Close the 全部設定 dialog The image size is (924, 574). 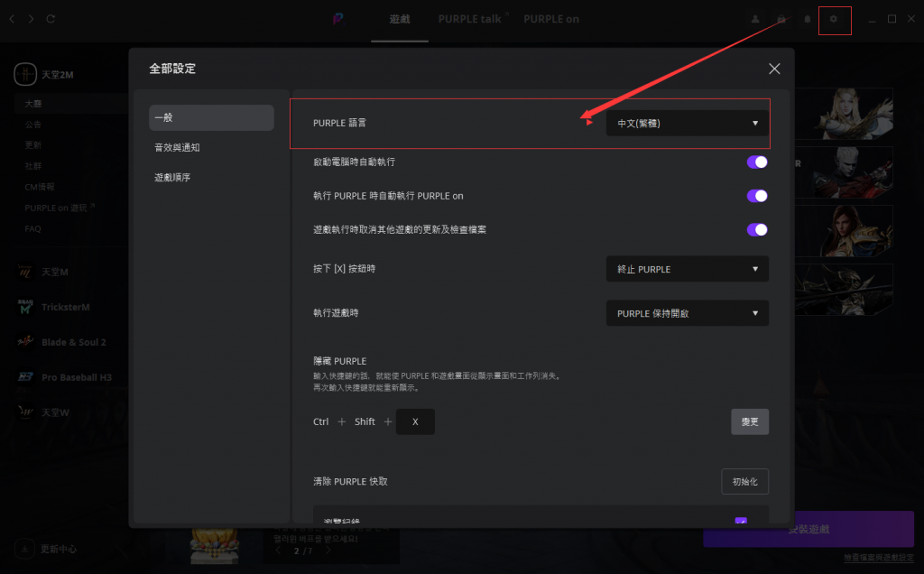[x=774, y=69]
